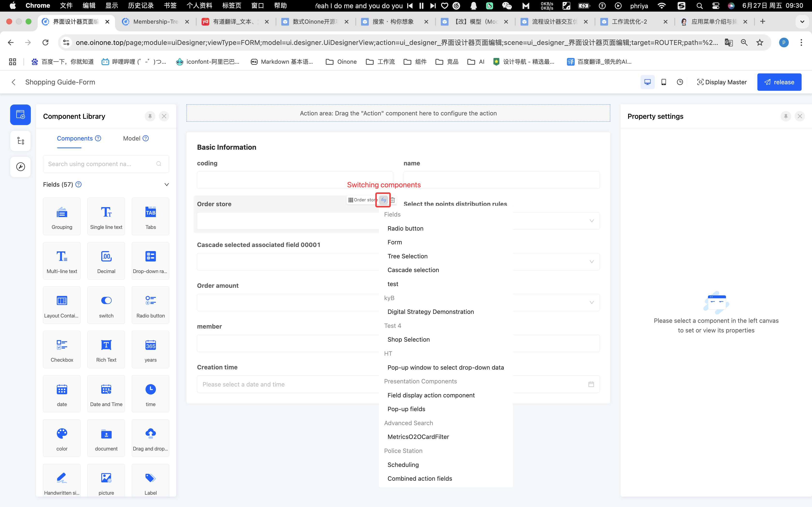This screenshot has height=507, width=812.
Task: Collapse the Fields (57) section
Action: pyautogui.click(x=167, y=184)
